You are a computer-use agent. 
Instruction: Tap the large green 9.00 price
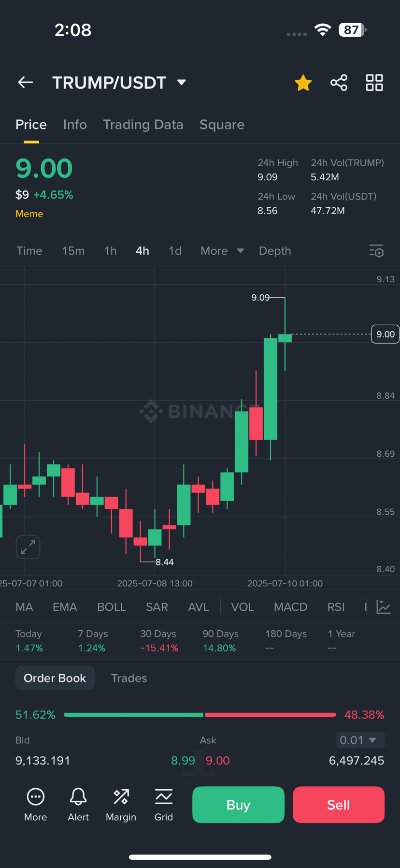[x=44, y=168]
